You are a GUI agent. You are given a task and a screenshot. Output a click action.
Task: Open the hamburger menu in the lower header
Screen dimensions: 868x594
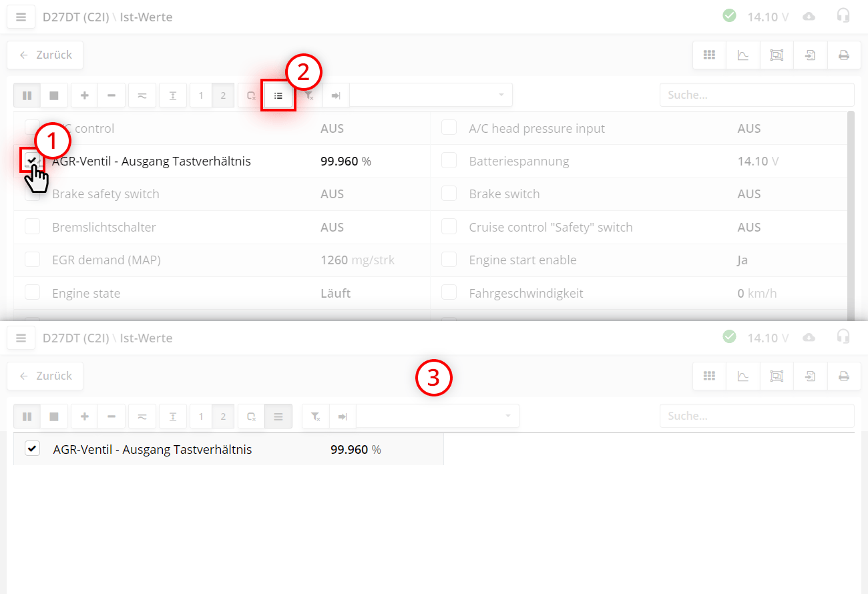tap(21, 338)
